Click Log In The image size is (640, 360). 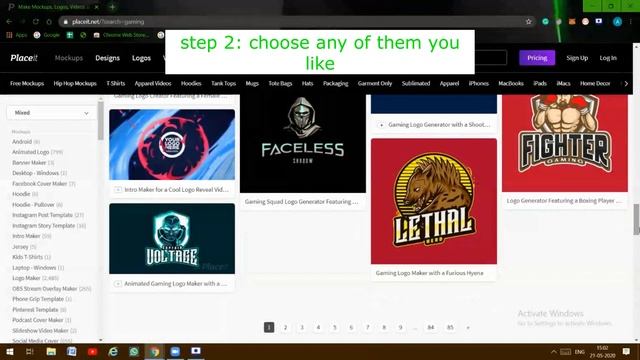[608, 58]
